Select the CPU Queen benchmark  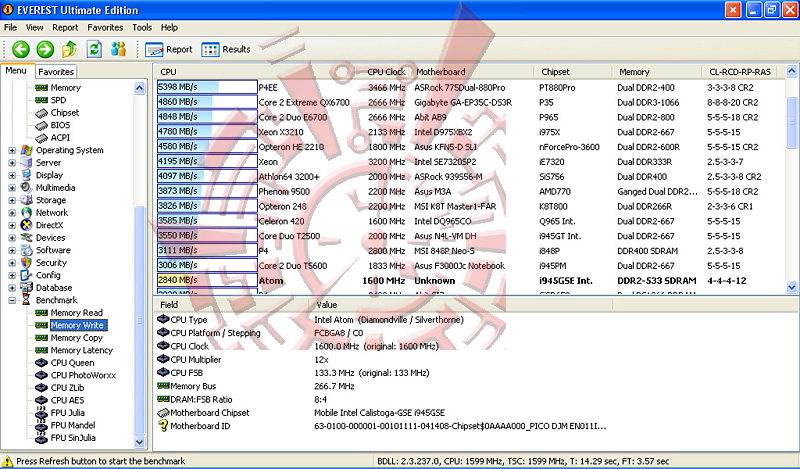[x=72, y=363]
